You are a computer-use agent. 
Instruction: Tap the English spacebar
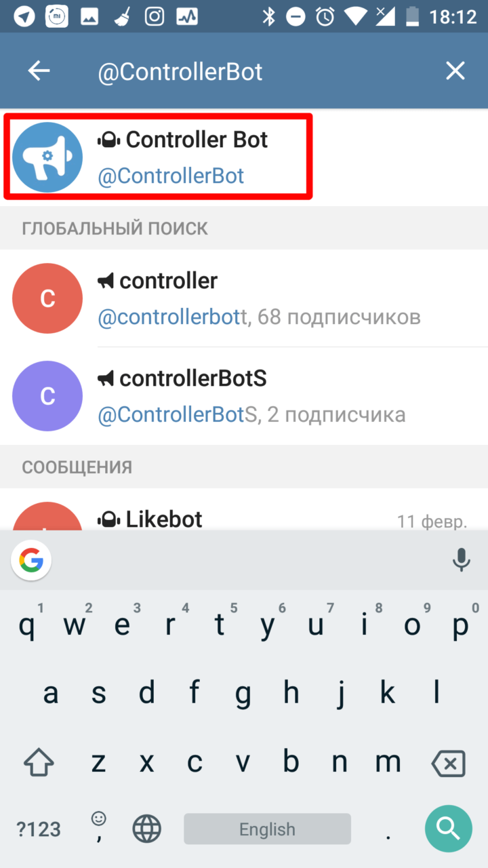coord(267,829)
